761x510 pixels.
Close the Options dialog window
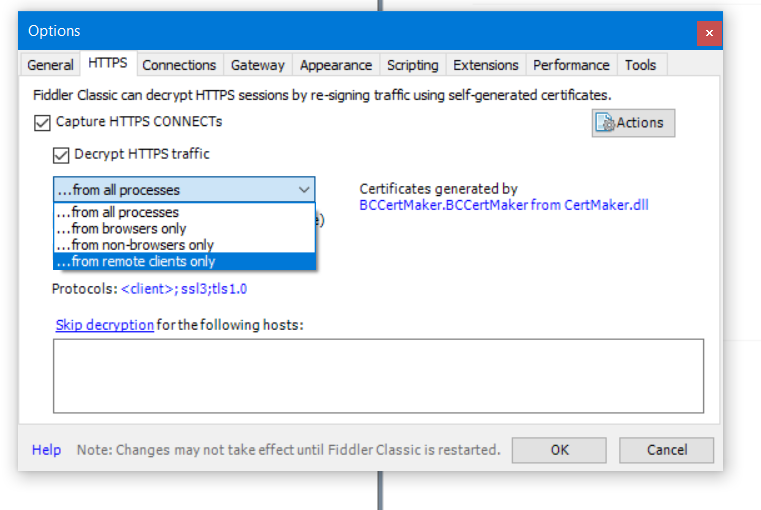(709, 32)
